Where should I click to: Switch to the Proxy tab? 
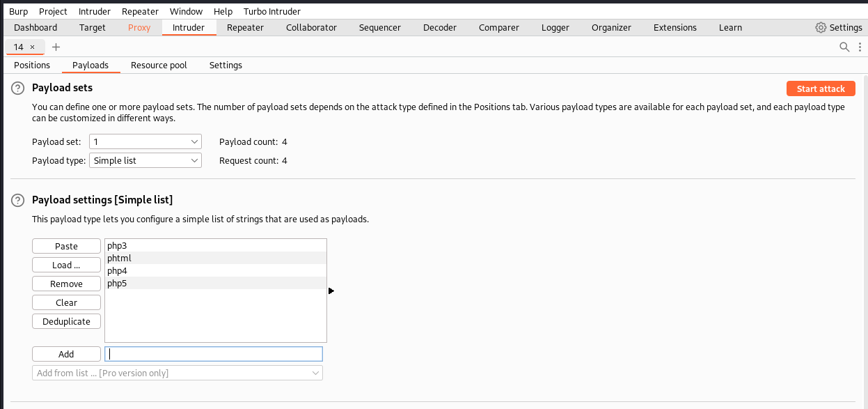point(139,27)
